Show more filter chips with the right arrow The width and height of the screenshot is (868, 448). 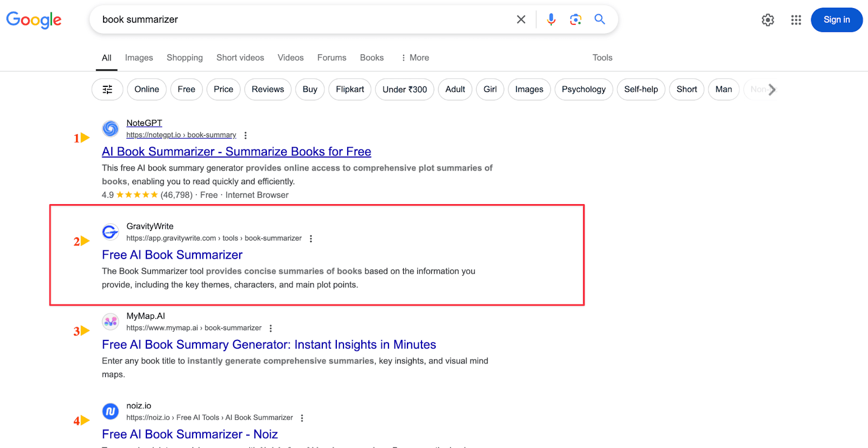click(771, 90)
